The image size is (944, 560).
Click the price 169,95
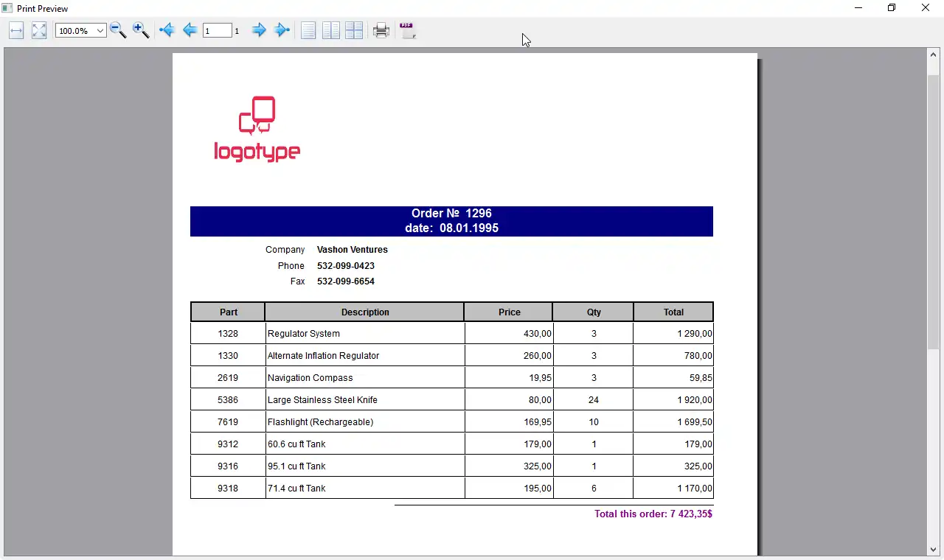click(538, 422)
